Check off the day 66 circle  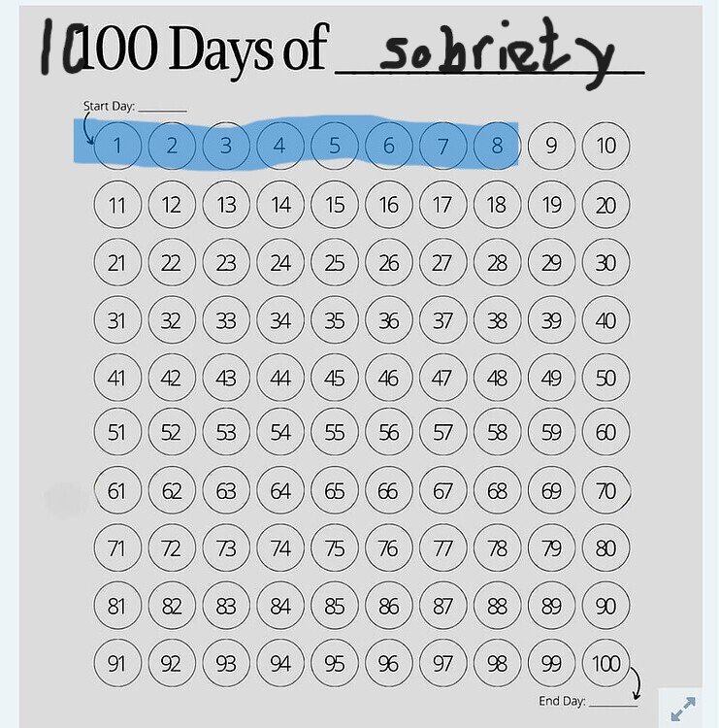point(388,492)
